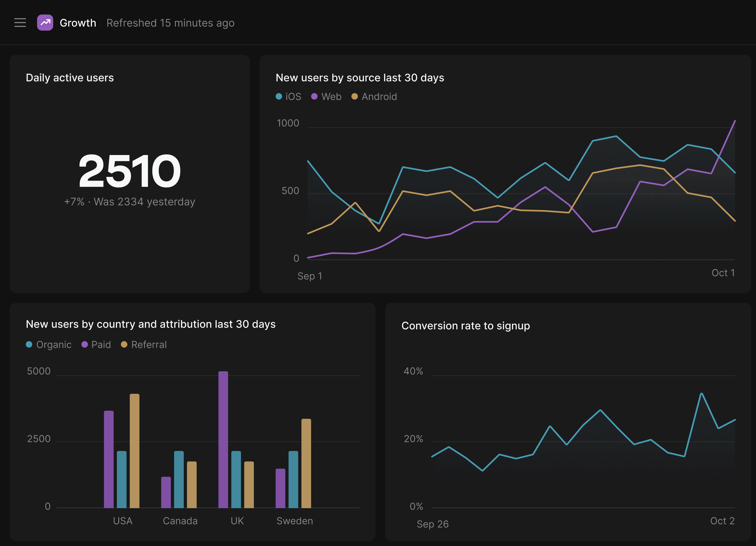Click the UK axis label
This screenshot has width=756, height=546.
click(237, 521)
